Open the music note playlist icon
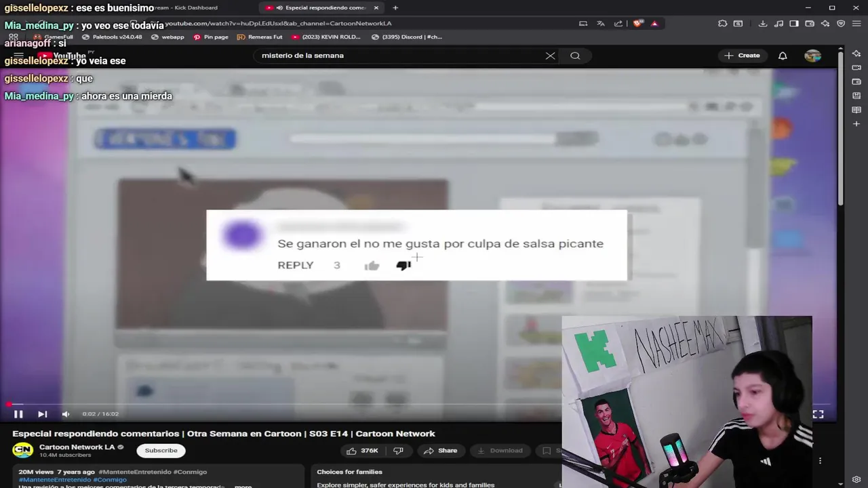868x488 pixels. 778,23
